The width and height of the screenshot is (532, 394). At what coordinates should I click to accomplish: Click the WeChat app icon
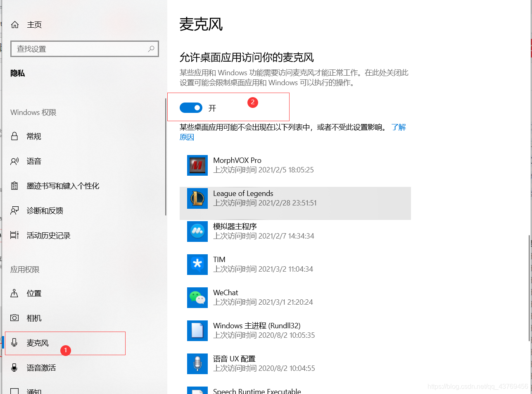pyautogui.click(x=197, y=298)
